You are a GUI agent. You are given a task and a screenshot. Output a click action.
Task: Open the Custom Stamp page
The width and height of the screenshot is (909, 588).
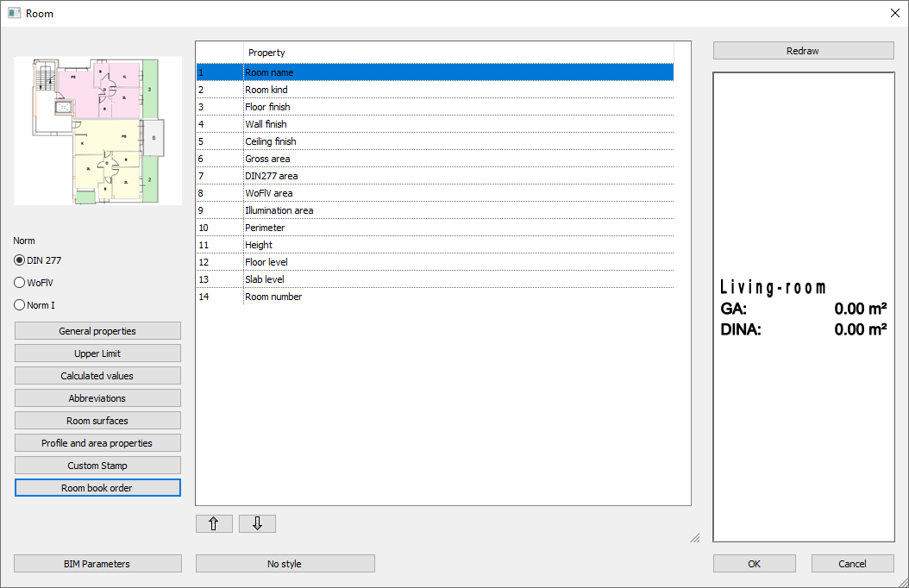pos(97,466)
